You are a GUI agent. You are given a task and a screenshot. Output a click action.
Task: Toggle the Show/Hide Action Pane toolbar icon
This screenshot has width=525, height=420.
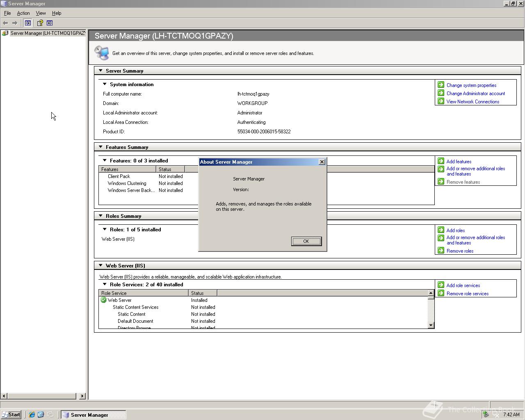50,23
